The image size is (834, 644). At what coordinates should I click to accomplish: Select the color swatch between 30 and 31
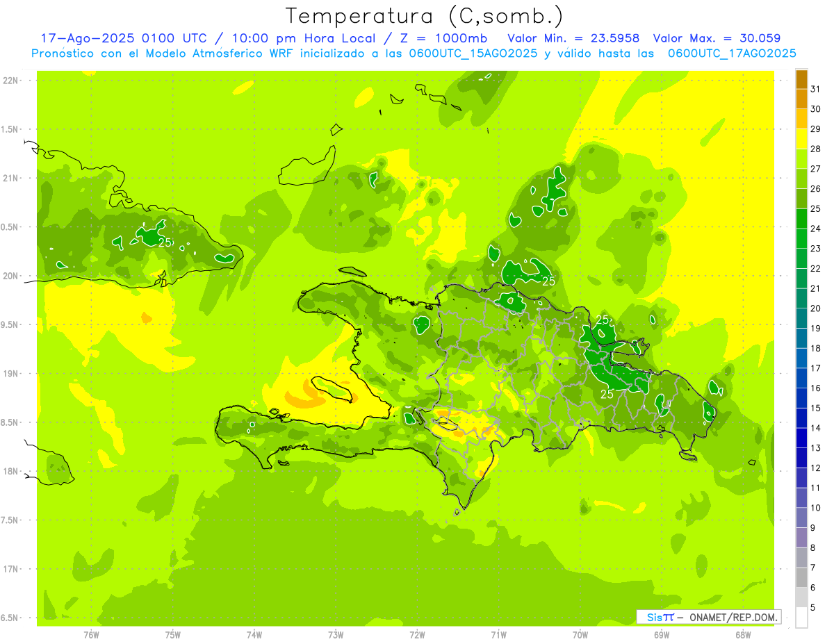click(801, 99)
